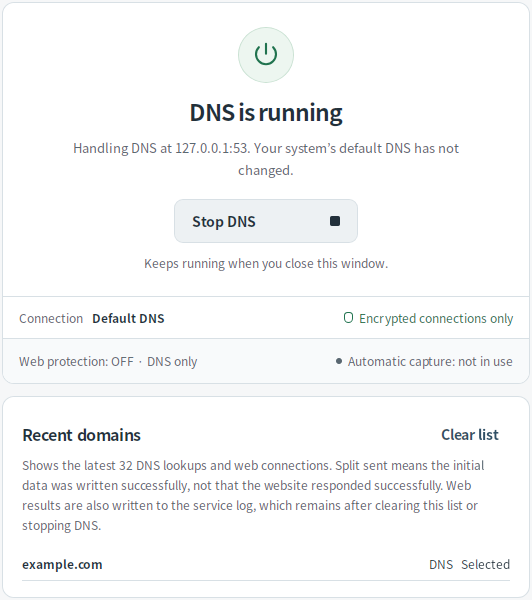The width and height of the screenshot is (532, 600).
Task: Click the Shows the latest 32 DNS lookups description
Action: 253,496
